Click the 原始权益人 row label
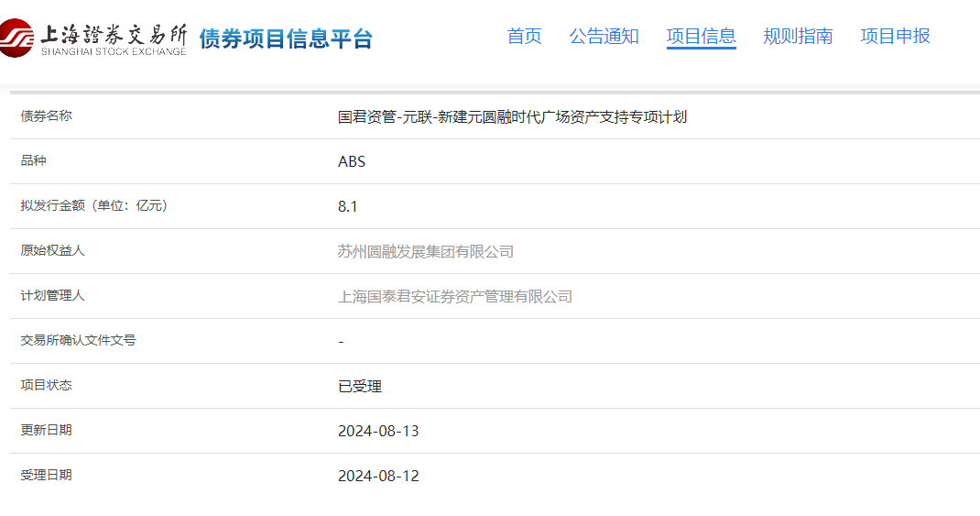 [x=52, y=251]
